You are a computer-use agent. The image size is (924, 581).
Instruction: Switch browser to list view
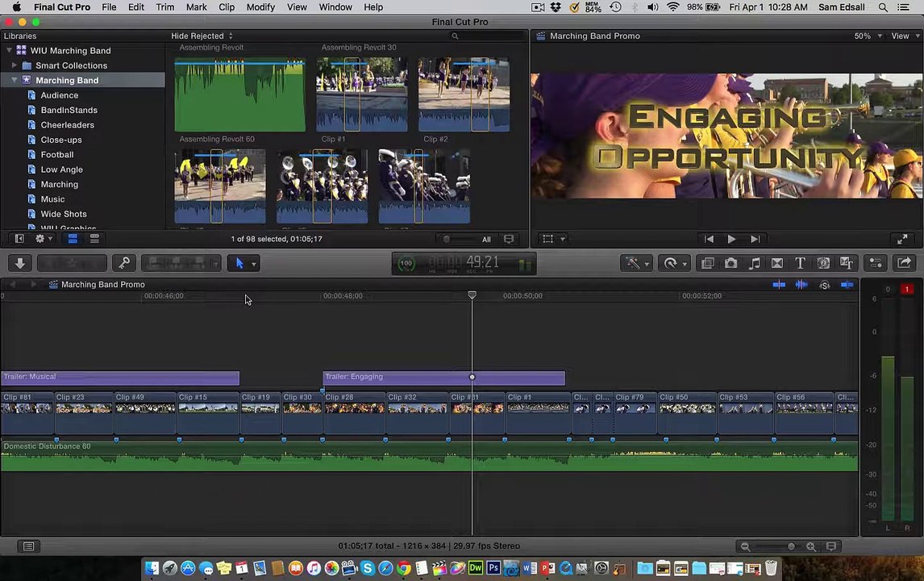coord(94,239)
